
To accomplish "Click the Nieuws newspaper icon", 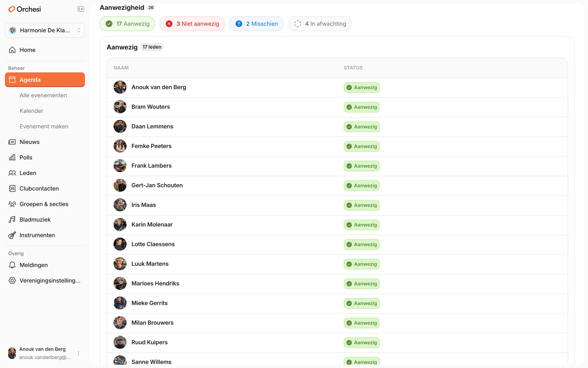I will click(x=12, y=142).
